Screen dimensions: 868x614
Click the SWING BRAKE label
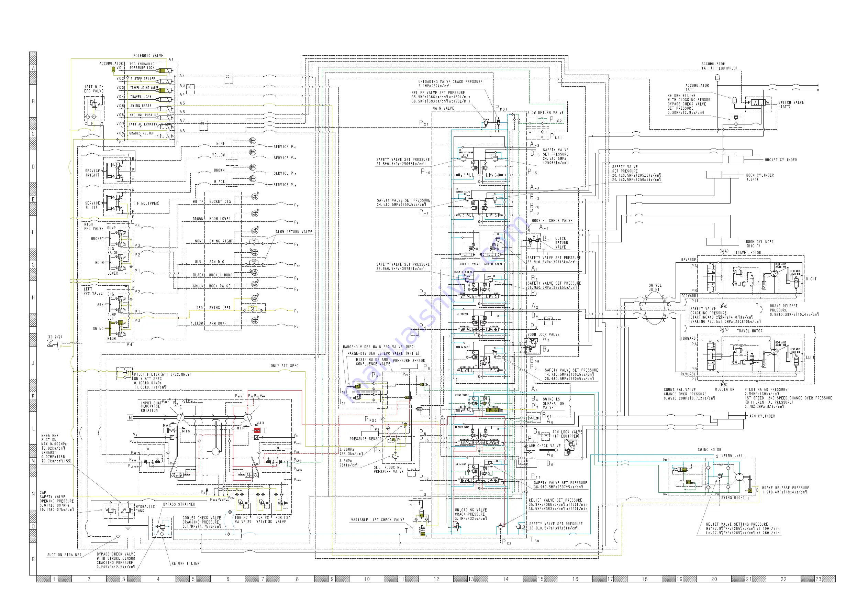coord(141,106)
